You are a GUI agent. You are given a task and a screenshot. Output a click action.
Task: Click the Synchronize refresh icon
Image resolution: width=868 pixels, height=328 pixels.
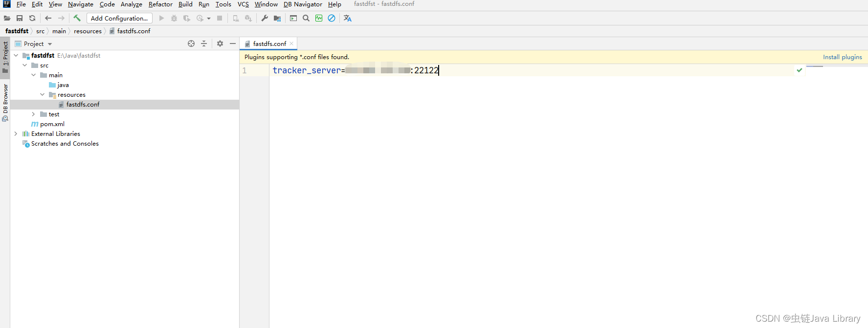[x=32, y=18]
